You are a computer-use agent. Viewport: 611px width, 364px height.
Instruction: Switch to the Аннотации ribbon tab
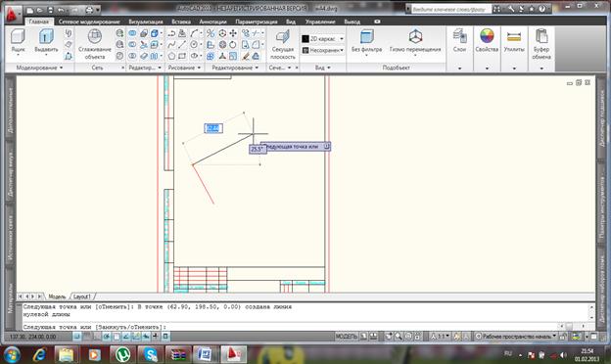[x=212, y=22]
